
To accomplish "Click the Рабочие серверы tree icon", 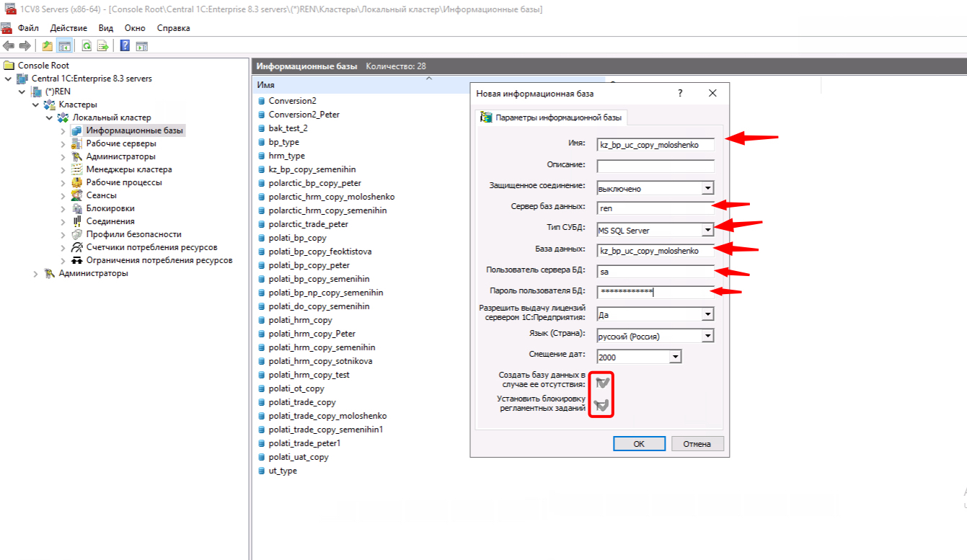I will click(77, 143).
